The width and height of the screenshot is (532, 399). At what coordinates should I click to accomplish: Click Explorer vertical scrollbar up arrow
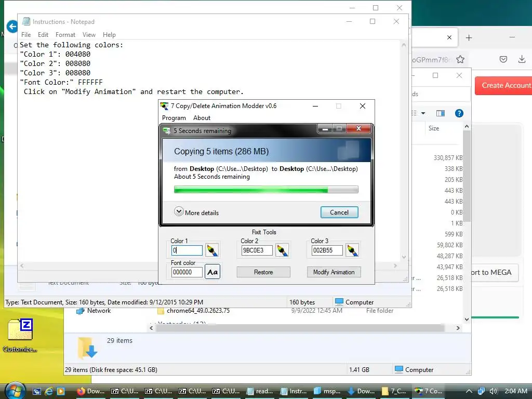467,127
